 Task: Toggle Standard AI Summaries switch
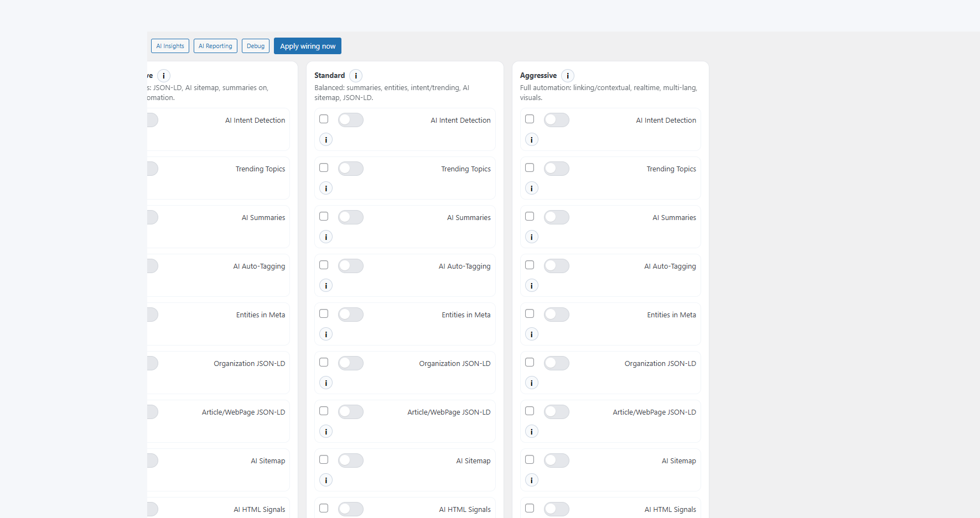pos(351,217)
